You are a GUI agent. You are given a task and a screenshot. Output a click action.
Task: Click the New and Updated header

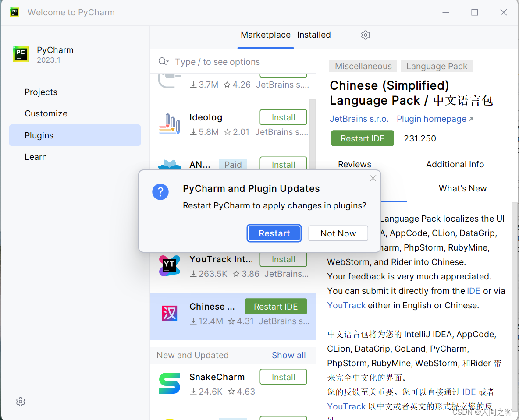[192, 355]
